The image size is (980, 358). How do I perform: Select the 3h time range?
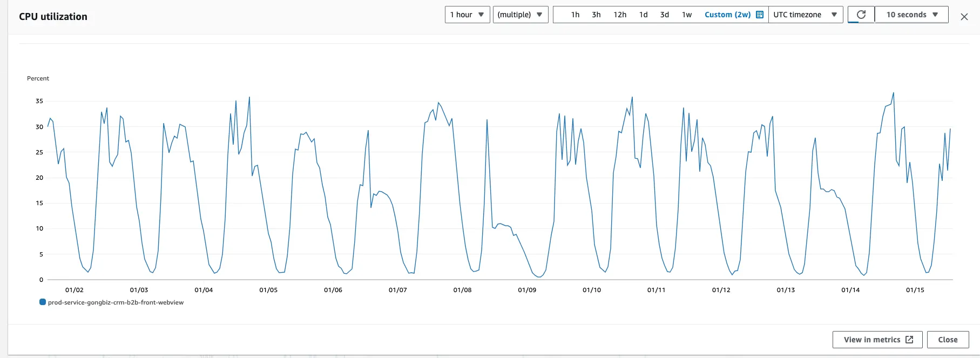coord(596,15)
